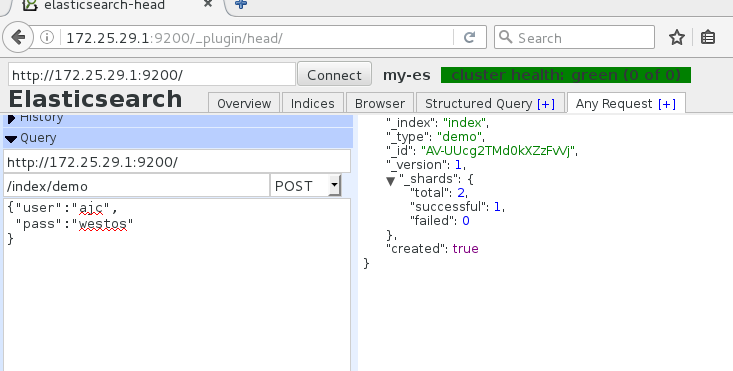Click the "failed": 0 line

click(x=439, y=221)
